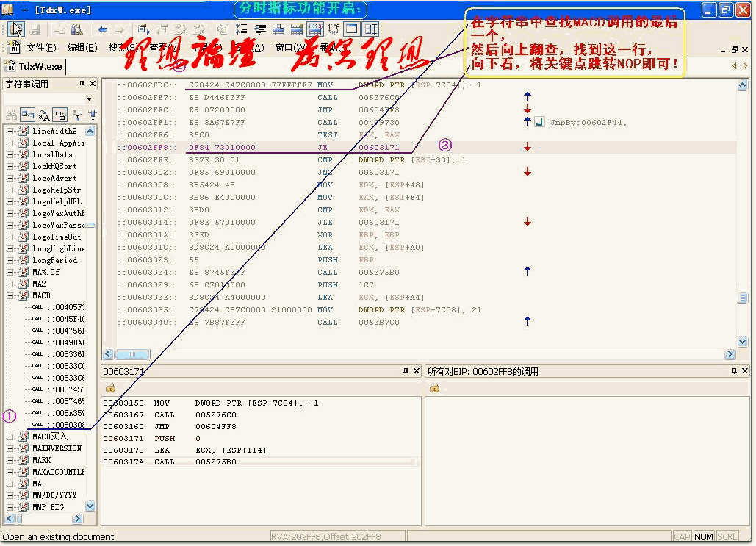Click next-tab arrow at document tab bar
The height and width of the screenshot is (546, 756).
coord(746,65)
